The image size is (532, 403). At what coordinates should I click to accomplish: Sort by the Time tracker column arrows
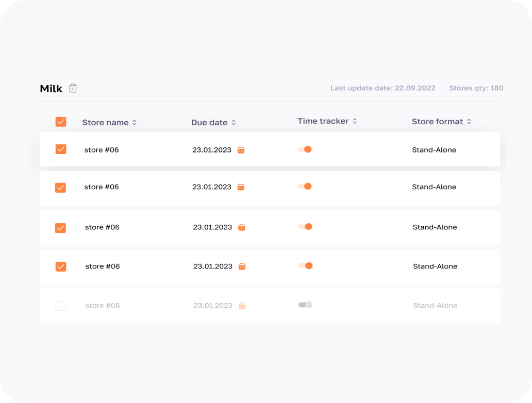pos(355,121)
